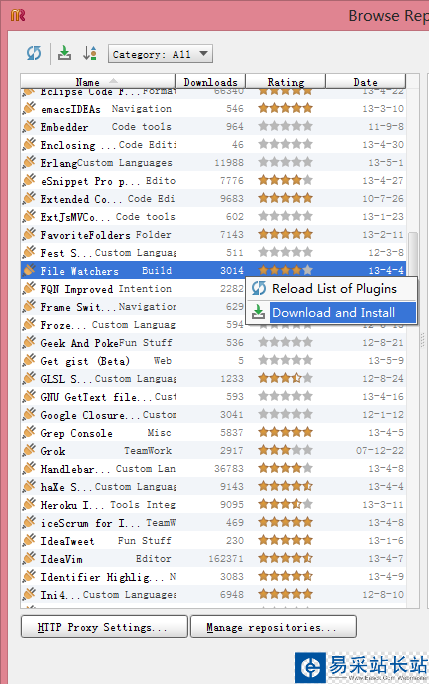The image size is (429, 684).
Task: Click the Grok date 07-12-22
Action: [x=380, y=451]
